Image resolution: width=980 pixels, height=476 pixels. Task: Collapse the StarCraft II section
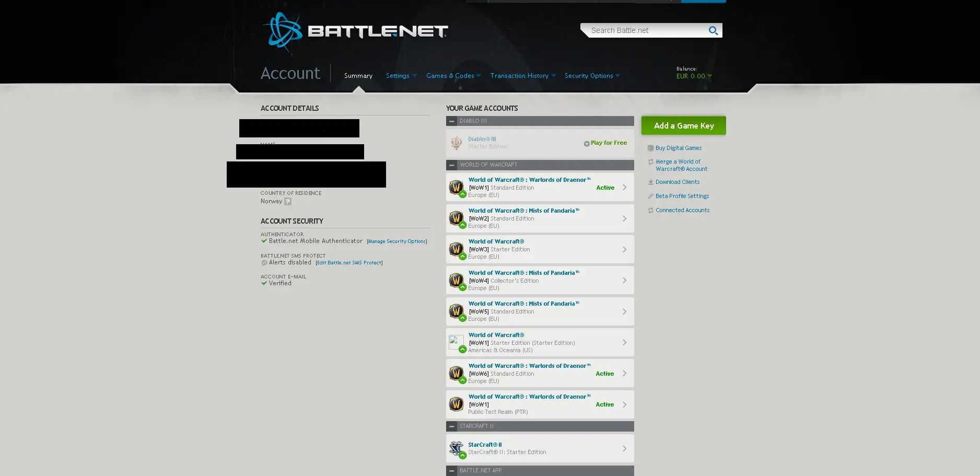[452, 426]
